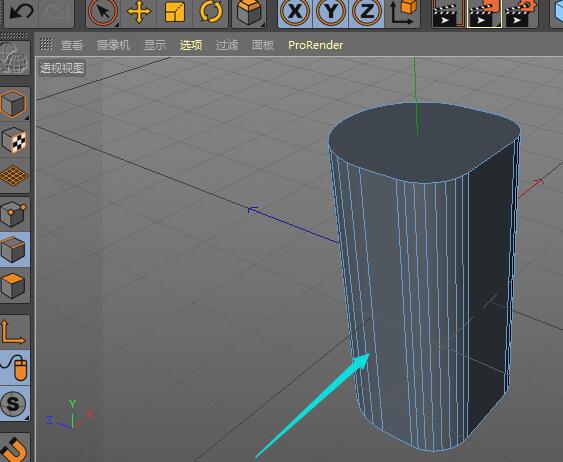Activate the Move tool

pyautogui.click(x=139, y=12)
